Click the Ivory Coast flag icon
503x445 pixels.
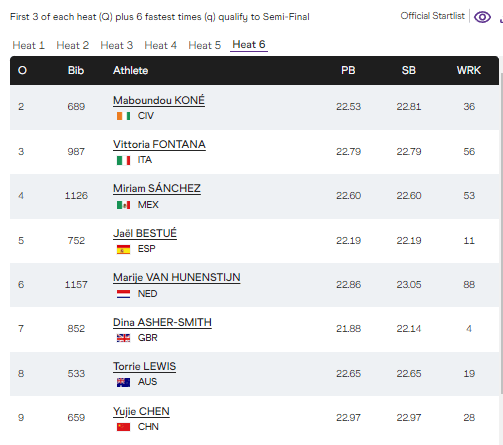[123, 116]
